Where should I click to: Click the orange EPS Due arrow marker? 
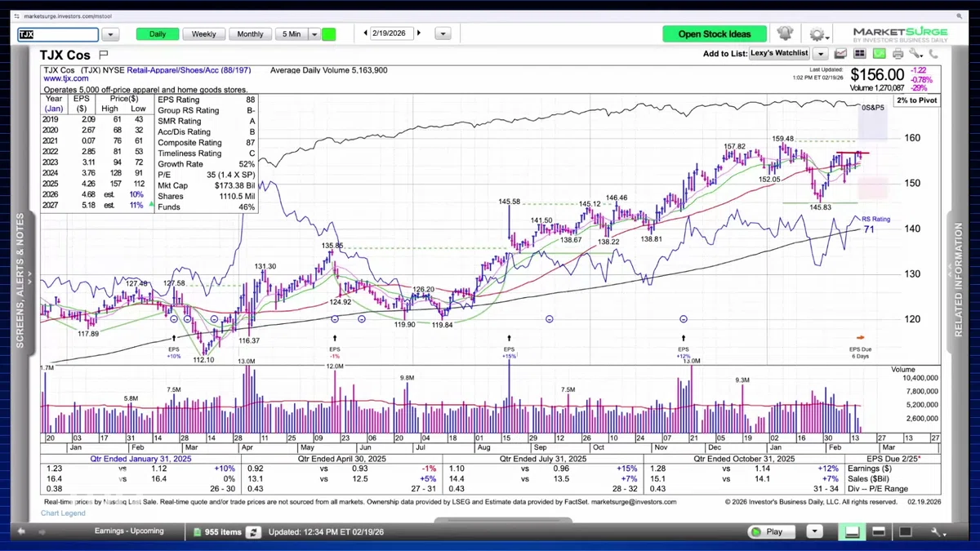tap(860, 337)
